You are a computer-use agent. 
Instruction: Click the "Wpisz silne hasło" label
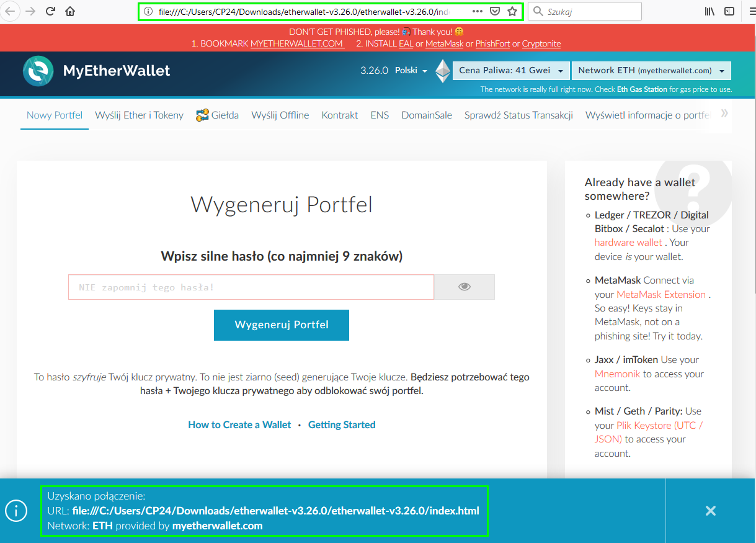point(282,256)
